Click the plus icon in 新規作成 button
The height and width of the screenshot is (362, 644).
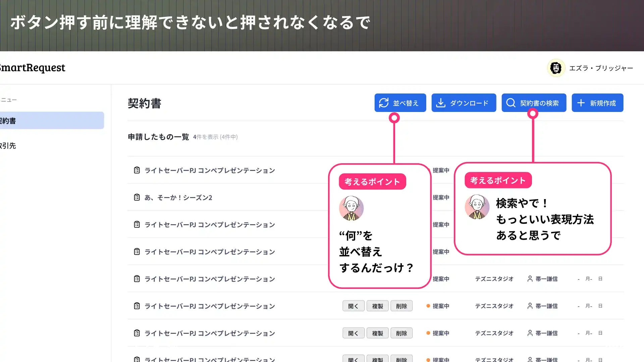(580, 103)
